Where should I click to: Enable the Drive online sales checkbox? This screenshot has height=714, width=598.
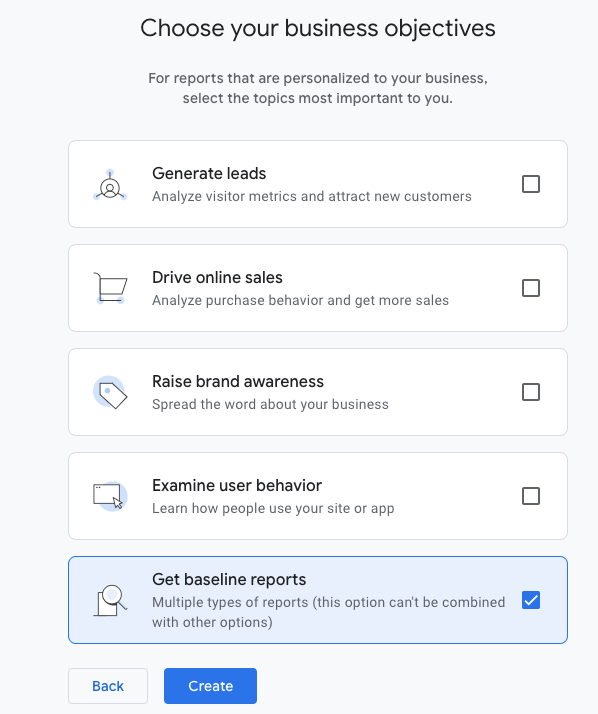[531, 288]
